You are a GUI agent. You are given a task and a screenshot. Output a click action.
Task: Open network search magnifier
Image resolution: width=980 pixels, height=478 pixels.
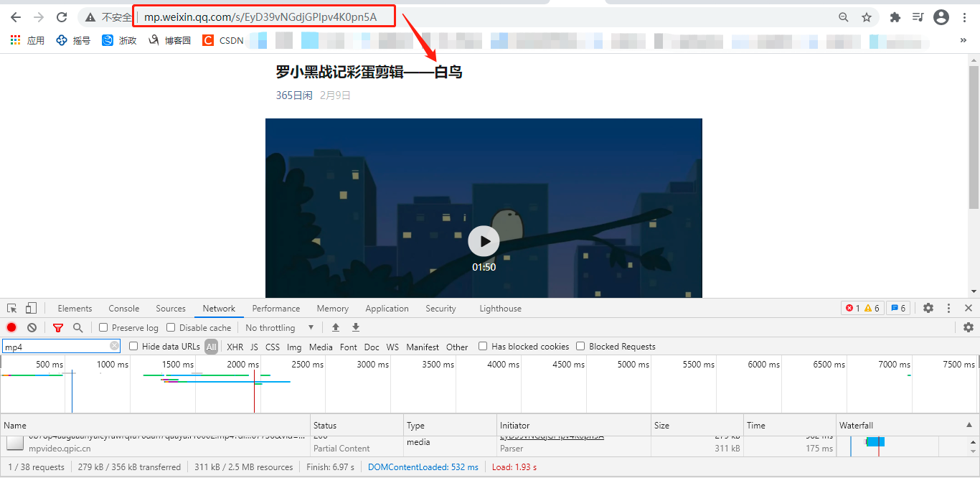[x=77, y=327]
